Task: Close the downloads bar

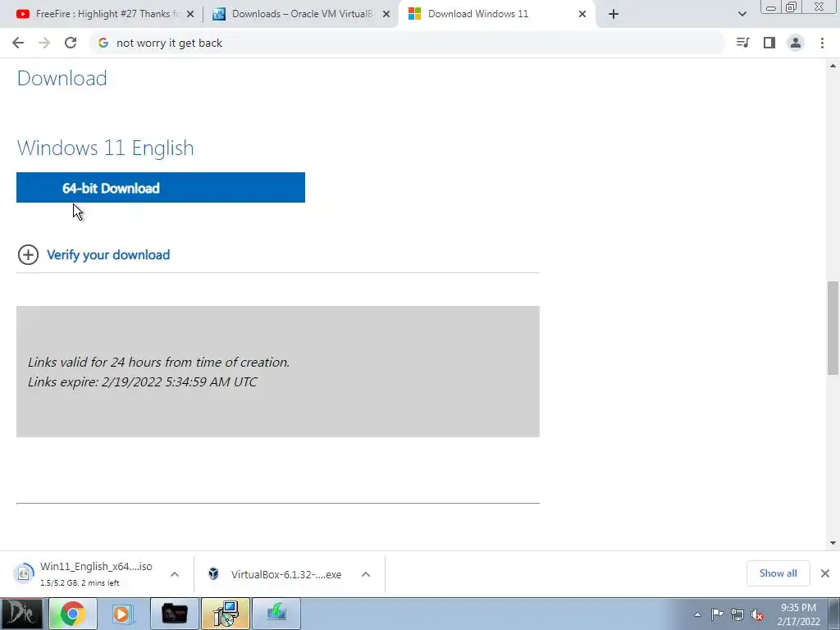Action: pos(825,573)
